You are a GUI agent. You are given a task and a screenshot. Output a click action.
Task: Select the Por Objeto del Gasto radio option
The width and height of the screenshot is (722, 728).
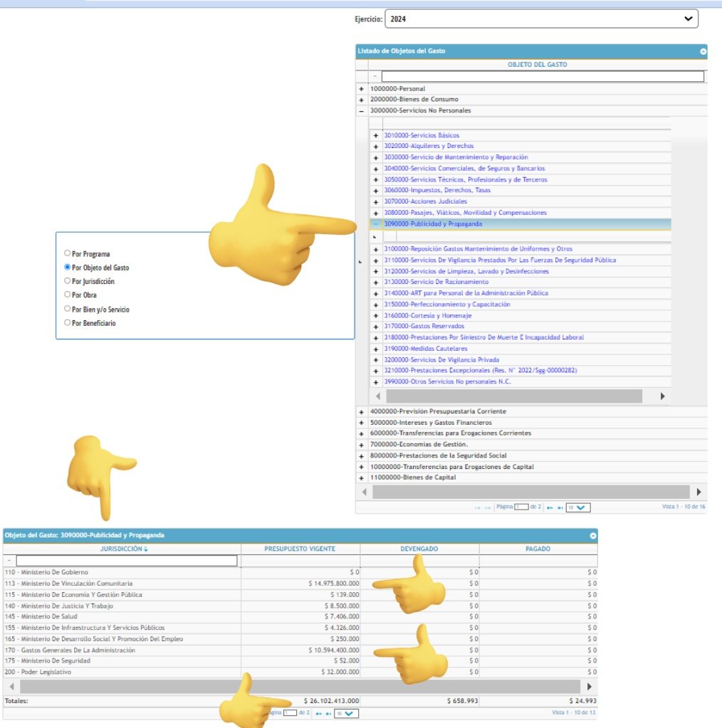(68, 267)
